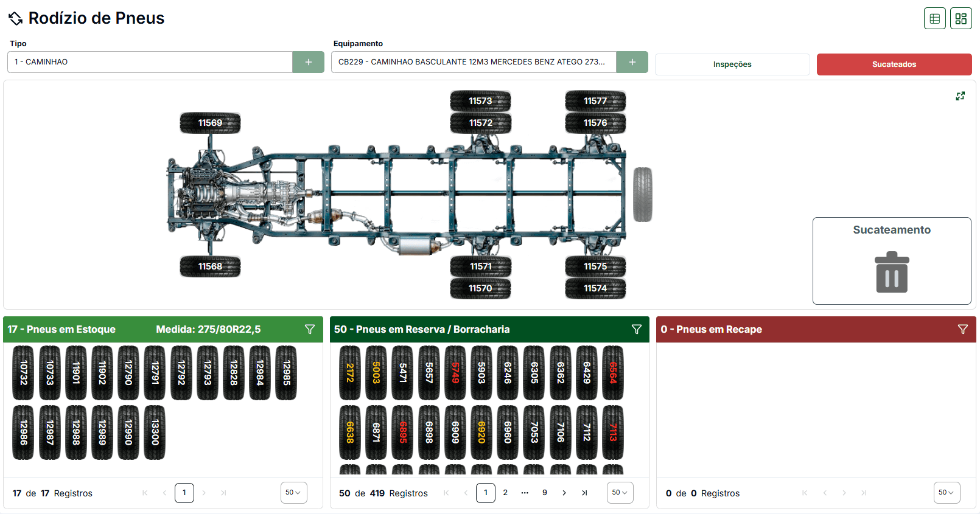Pick reserve tire 7113
This screenshot has width=980, height=514.
pos(613,432)
